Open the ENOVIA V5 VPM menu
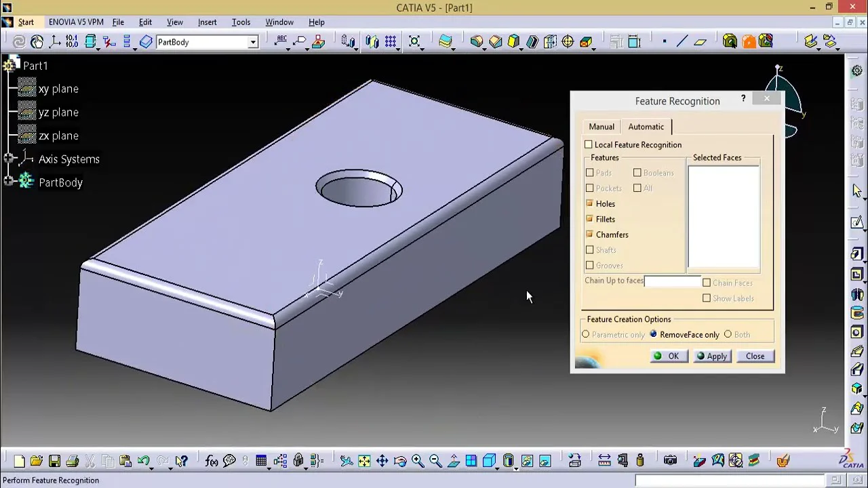 (76, 22)
